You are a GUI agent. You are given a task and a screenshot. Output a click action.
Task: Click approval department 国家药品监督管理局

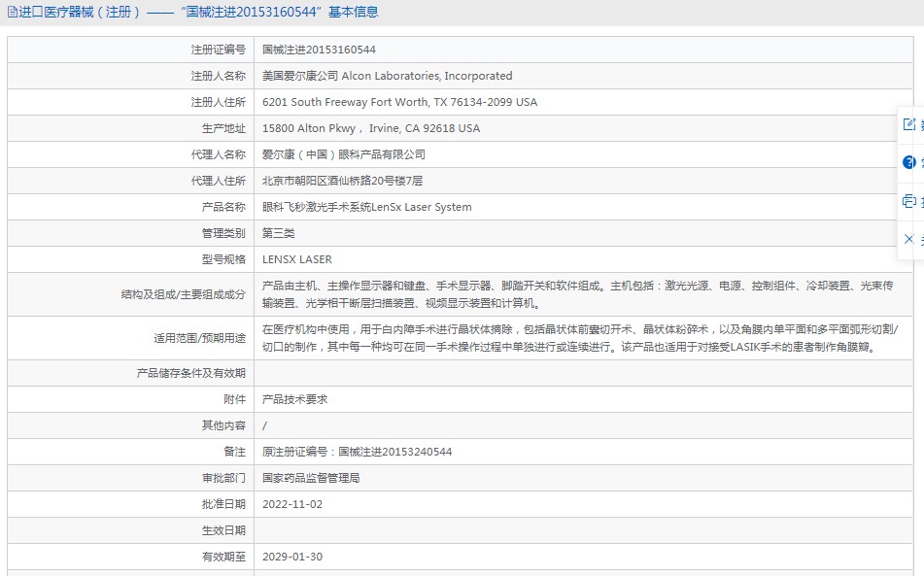point(311,478)
